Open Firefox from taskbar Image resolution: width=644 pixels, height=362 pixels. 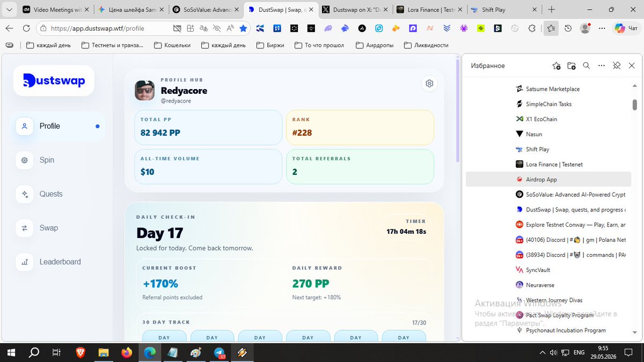tap(127, 352)
